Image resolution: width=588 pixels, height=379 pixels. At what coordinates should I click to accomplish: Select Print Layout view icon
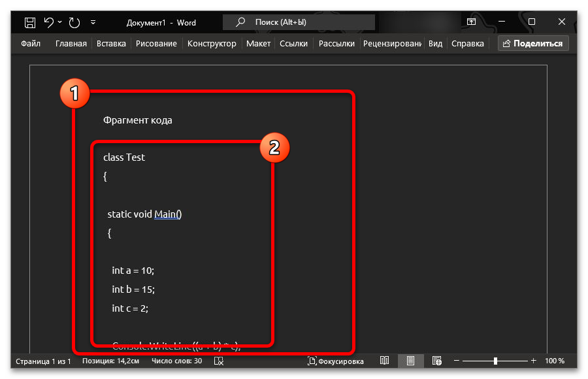point(410,361)
